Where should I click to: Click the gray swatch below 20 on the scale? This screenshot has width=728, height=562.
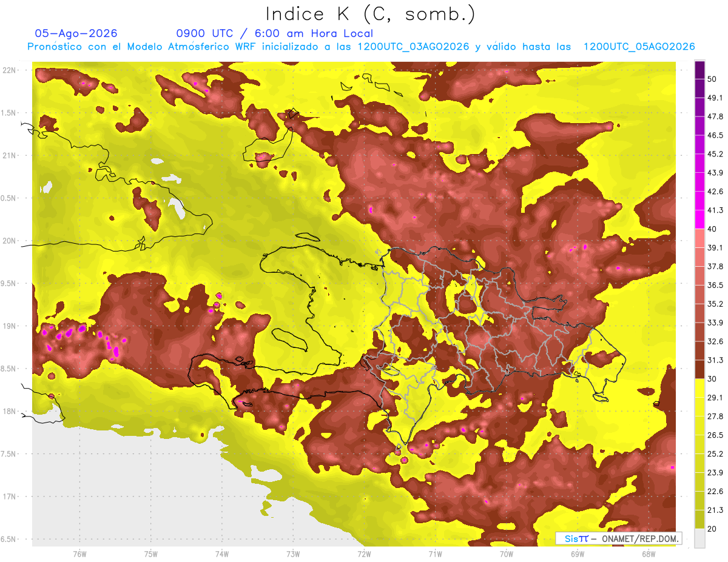[699, 538]
